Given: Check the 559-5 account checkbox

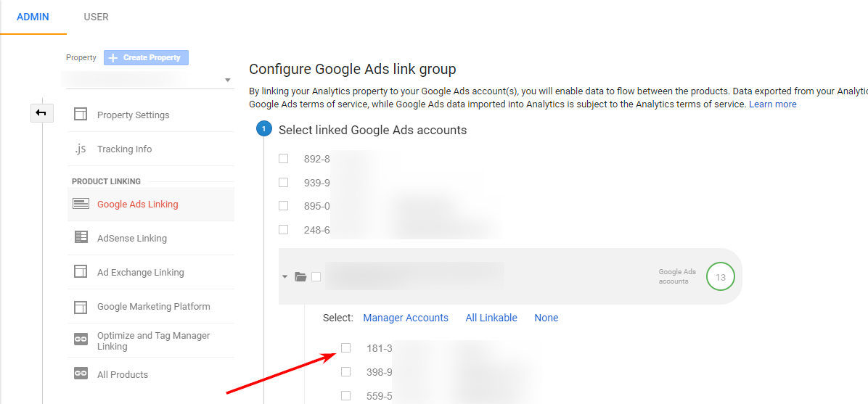Looking at the screenshot, I should pos(346,396).
